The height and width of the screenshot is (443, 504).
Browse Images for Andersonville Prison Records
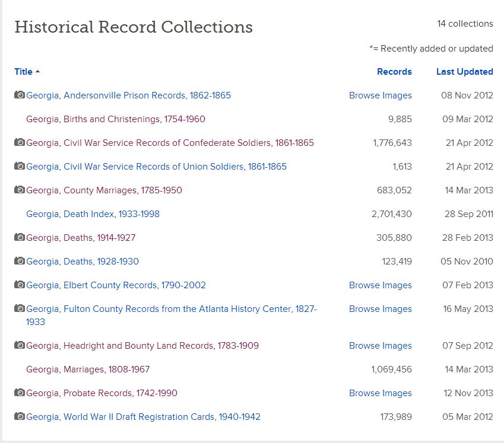381,95
